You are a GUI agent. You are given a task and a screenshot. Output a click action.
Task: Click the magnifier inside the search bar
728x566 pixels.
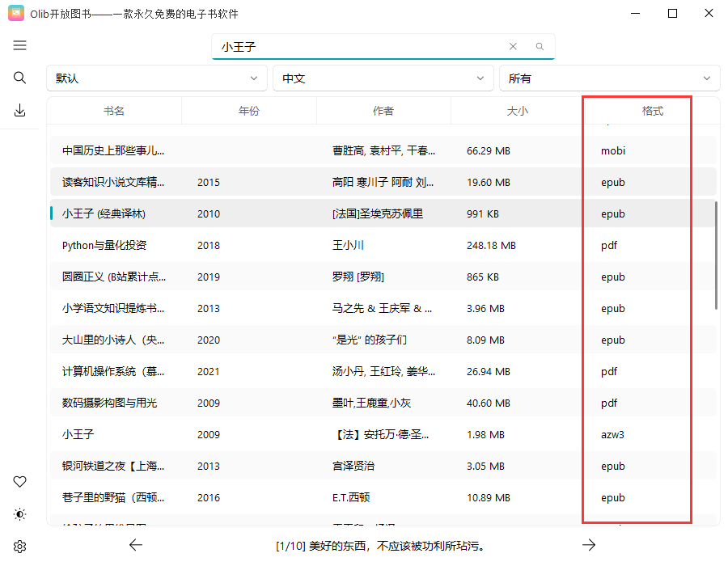[x=539, y=46]
